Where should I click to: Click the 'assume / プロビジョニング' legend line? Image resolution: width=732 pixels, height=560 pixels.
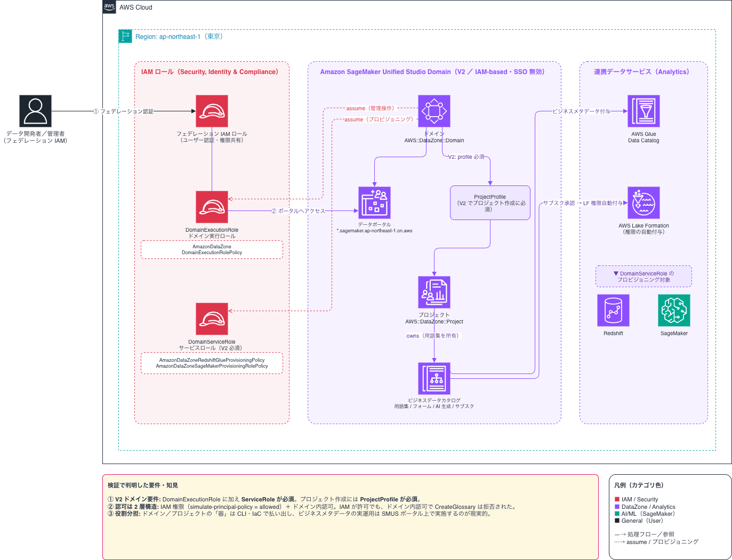656,542
